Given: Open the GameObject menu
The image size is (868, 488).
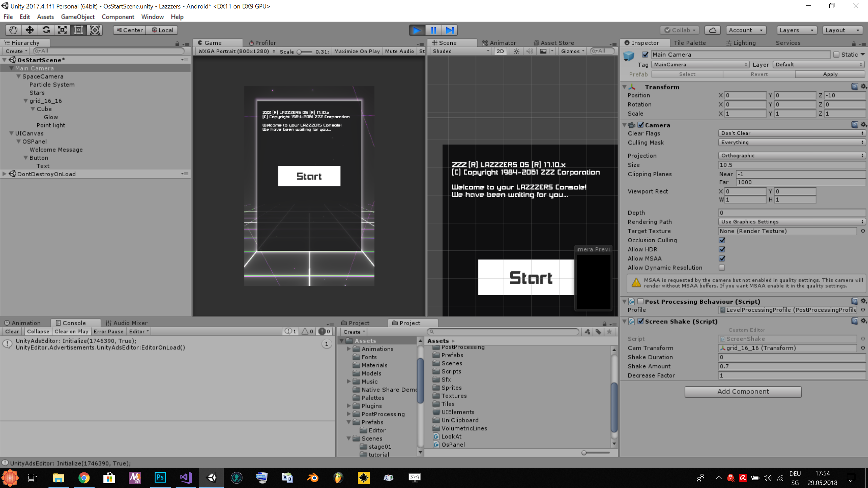Looking at the screenshot, I should tap(78, 17).
